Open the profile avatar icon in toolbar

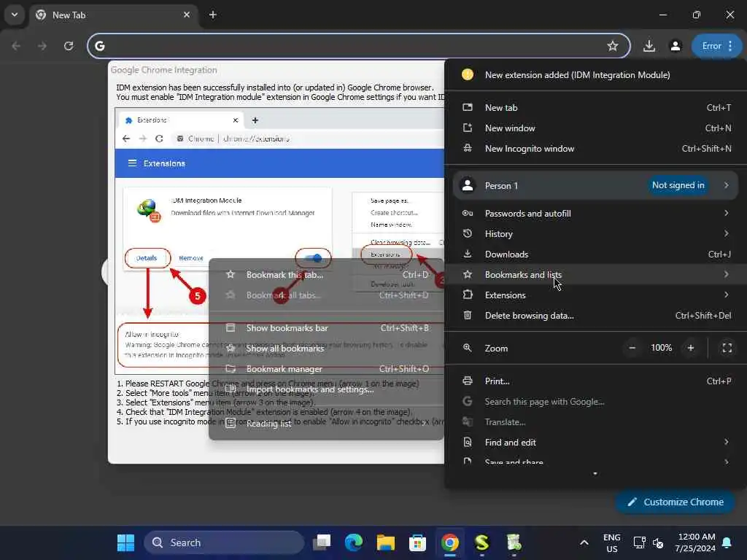tap(675, 46)
